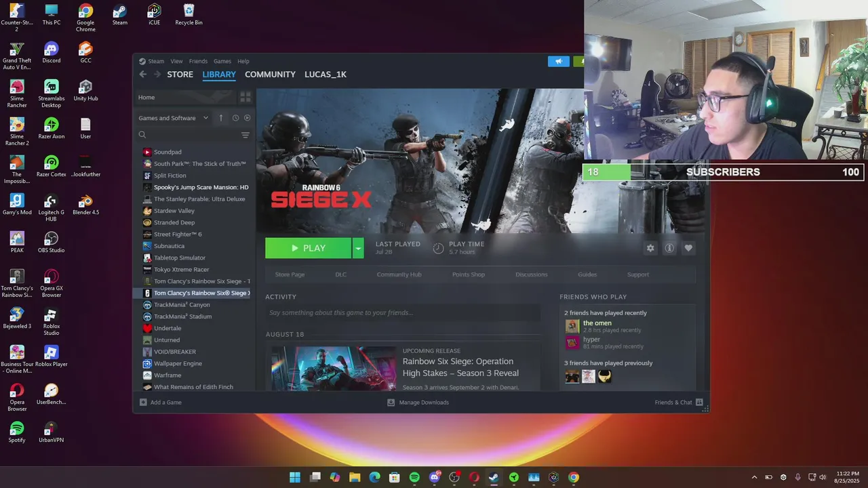Viewport: 868px width, 488px height.
Task: Expand the dropdown arrow beside PLAY
Action: coord(358,248)
